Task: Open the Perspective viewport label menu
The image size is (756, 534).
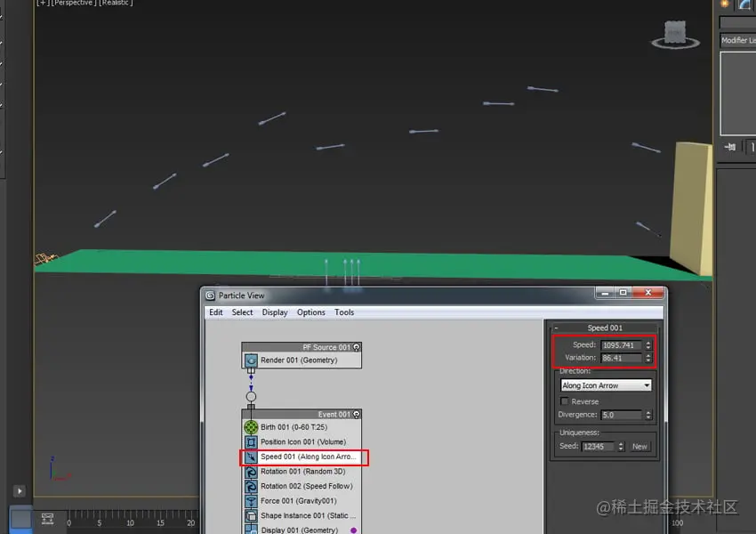Action: tap(73, 3)
